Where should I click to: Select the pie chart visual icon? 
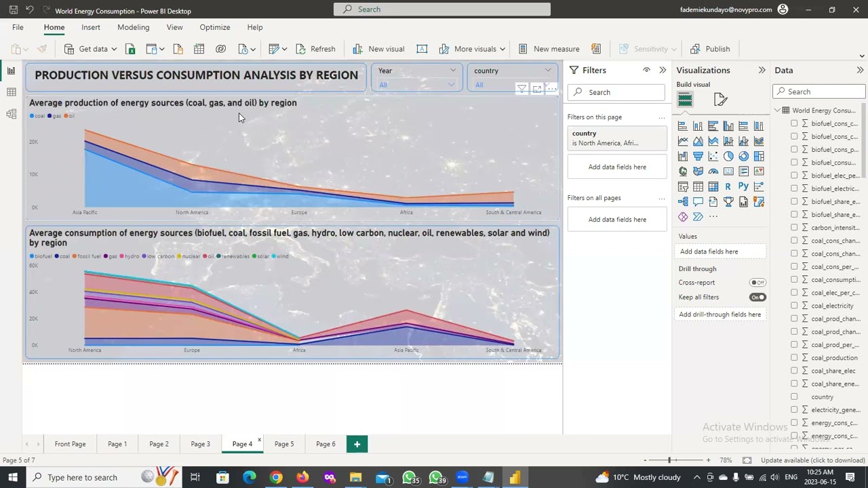point(728,156)
